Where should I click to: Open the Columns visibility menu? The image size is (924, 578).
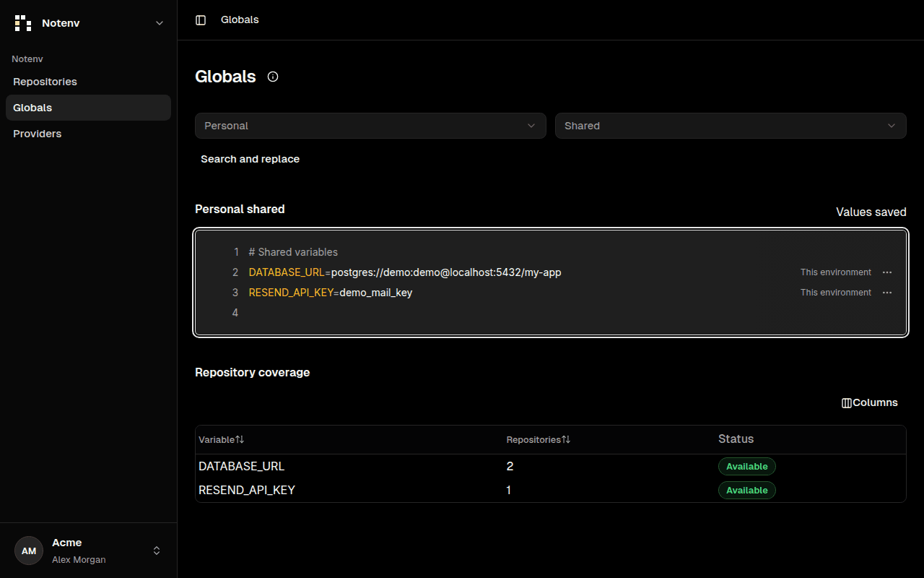(x=870, y=402)
